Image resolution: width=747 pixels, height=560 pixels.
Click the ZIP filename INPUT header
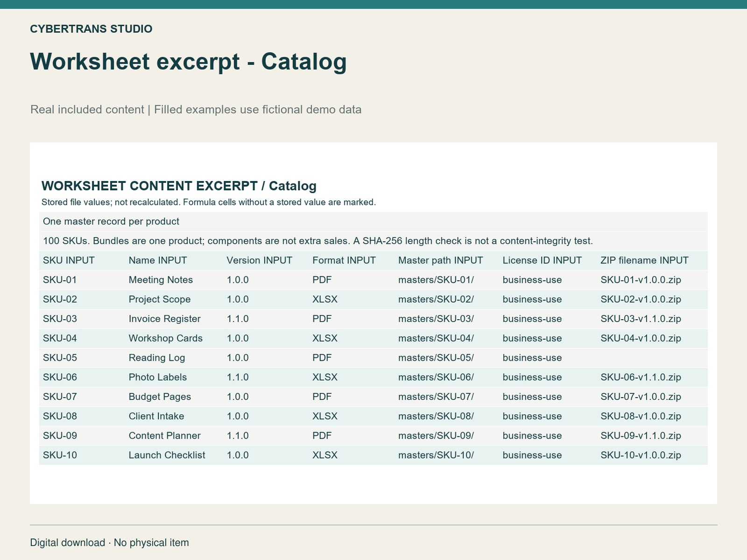(644, 260)
